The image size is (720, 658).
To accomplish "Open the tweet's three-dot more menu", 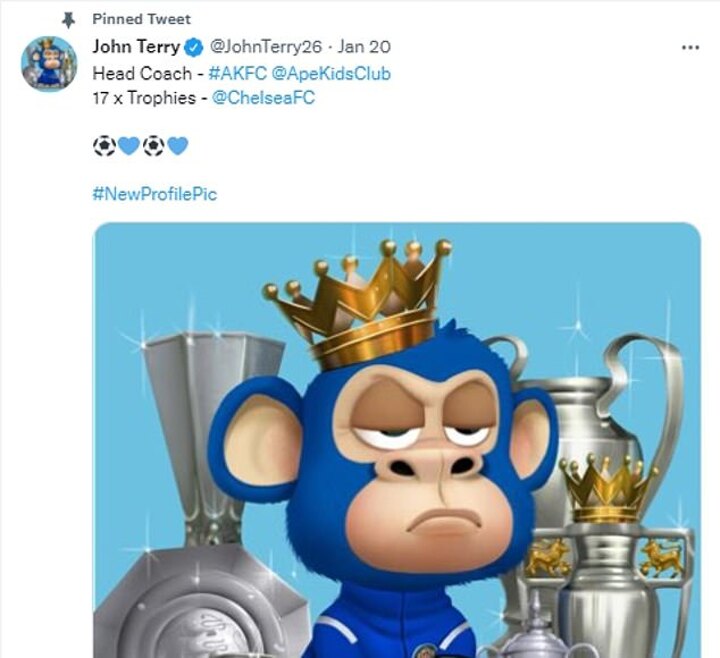I will [690, 47].
